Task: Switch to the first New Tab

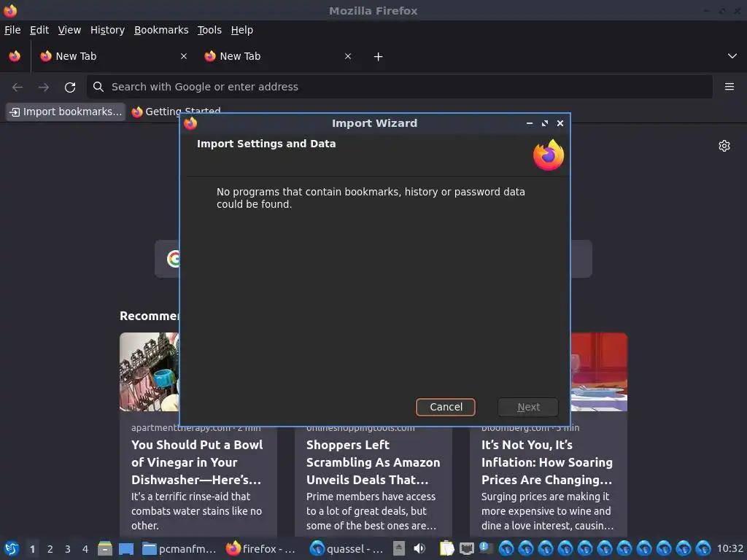Action: 112,56
